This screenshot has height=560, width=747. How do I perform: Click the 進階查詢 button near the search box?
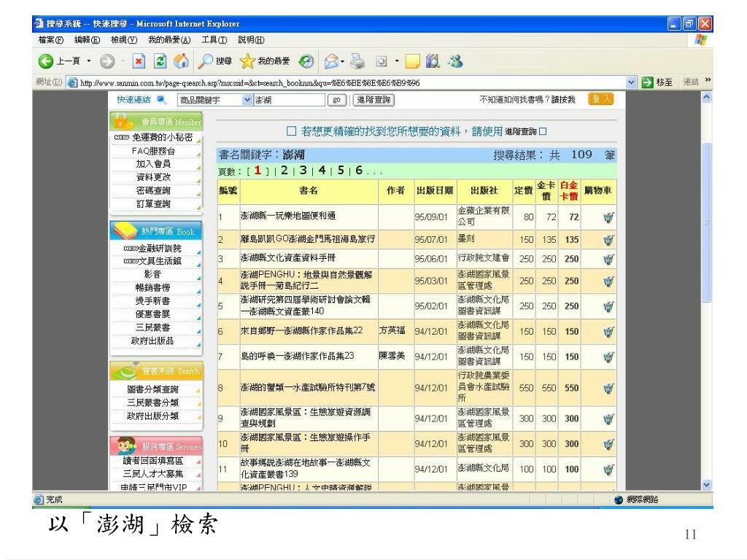click(x=373, y=100)
